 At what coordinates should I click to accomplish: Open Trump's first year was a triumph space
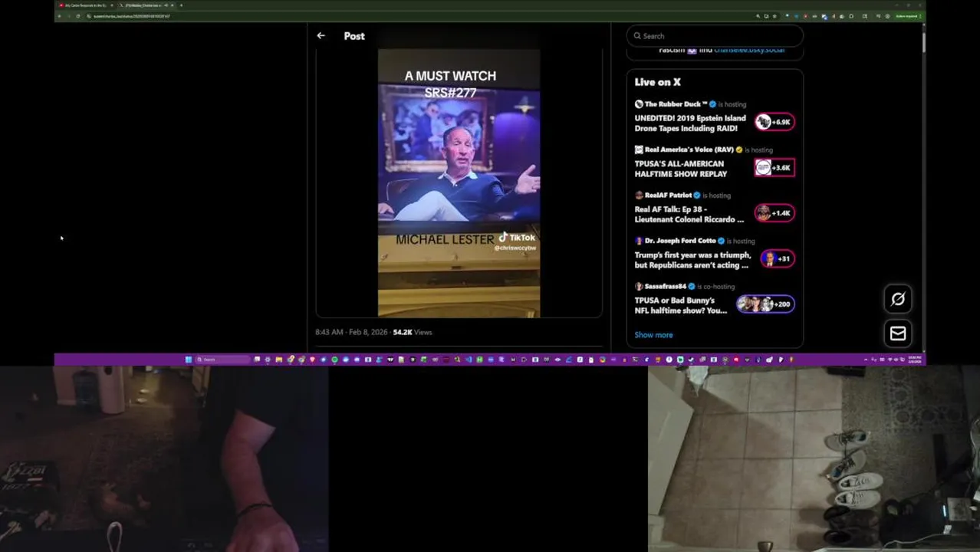(x=692, y=260)
